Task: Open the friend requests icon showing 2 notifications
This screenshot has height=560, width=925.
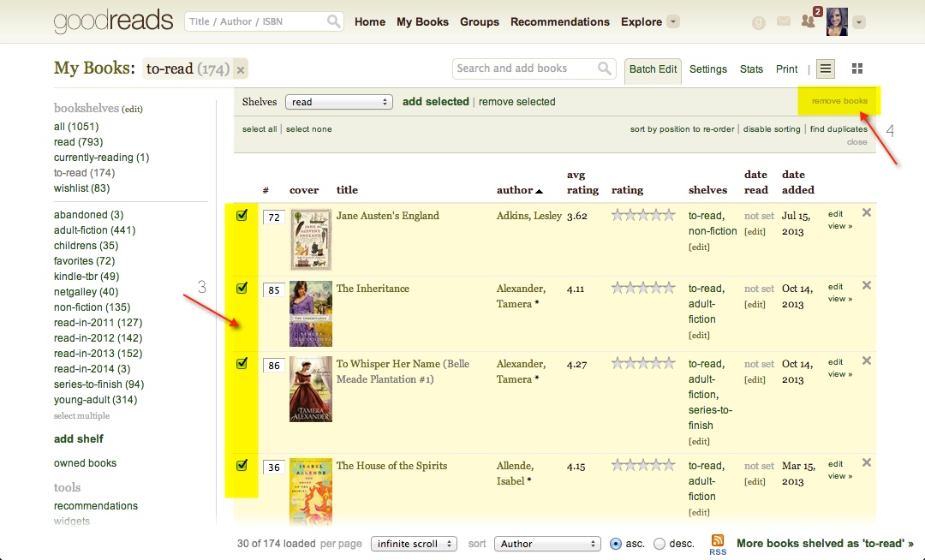Action: point(809,21)
